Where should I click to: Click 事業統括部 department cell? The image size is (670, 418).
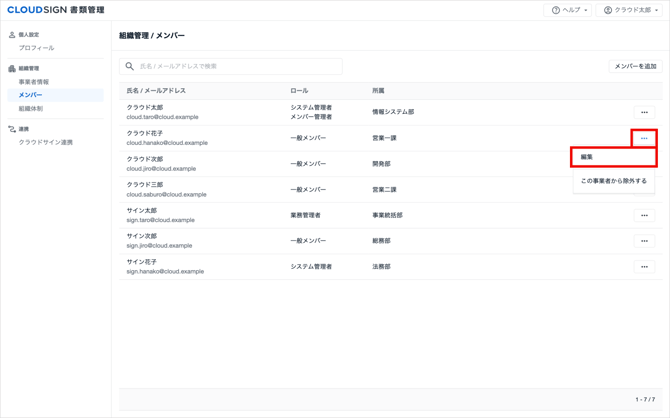click(x=387, y=215)
